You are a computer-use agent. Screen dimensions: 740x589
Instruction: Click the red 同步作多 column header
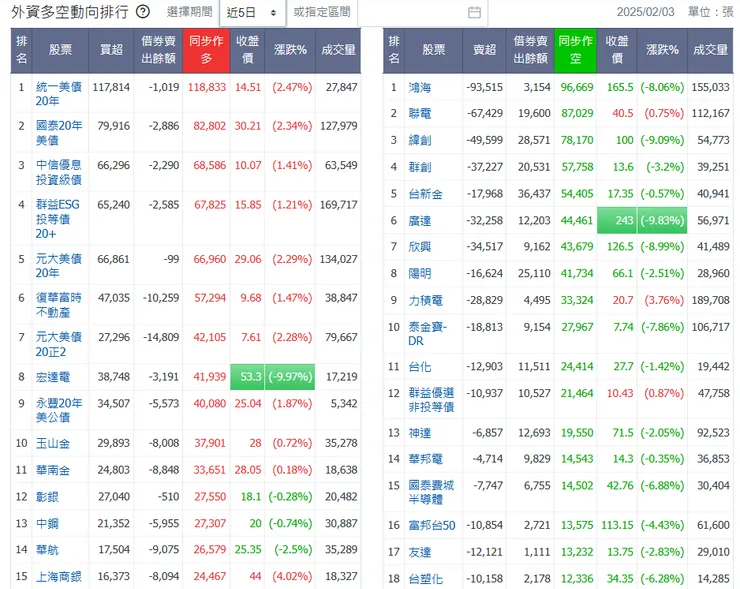tap(206, 50)
